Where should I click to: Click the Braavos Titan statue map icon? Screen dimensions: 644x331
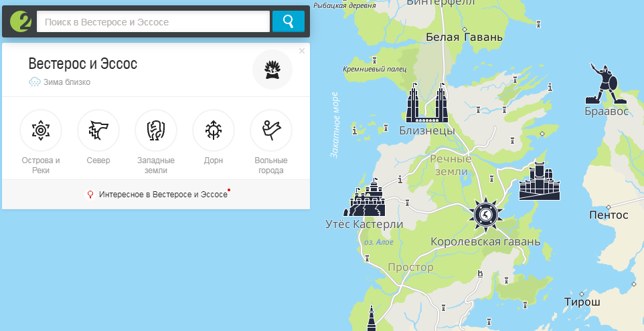[605, 84]
